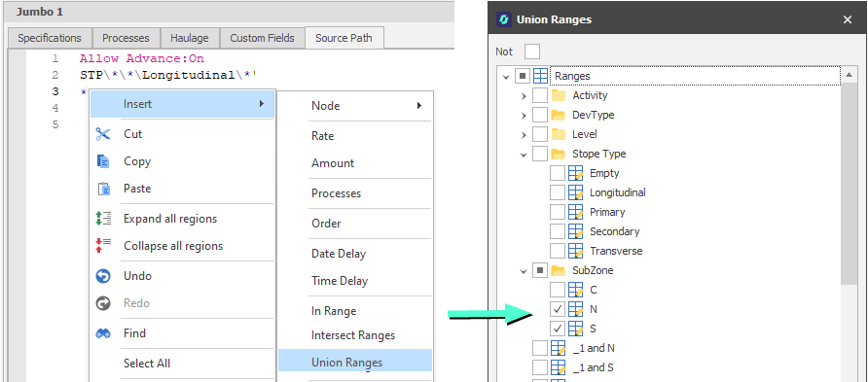This screenshot has height=382, width=868.
Task: Collapse the Stope Type folder node
Action: 524,155
